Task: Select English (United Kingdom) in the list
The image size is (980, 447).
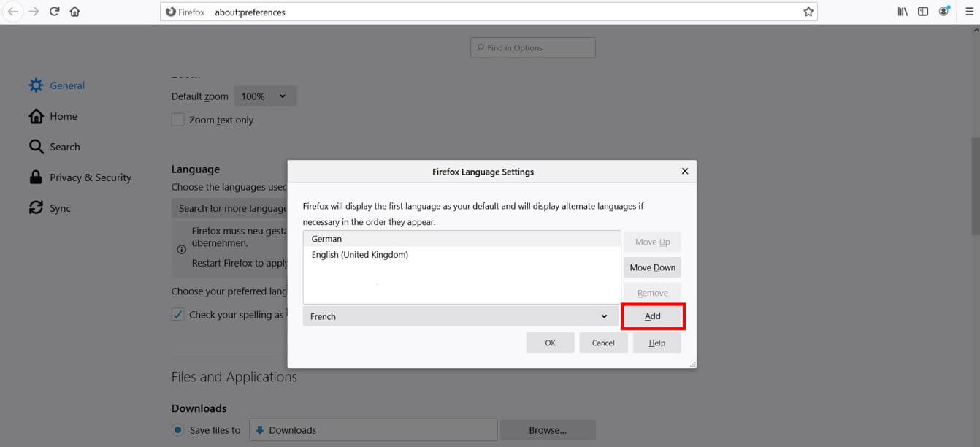Action: 360,255
